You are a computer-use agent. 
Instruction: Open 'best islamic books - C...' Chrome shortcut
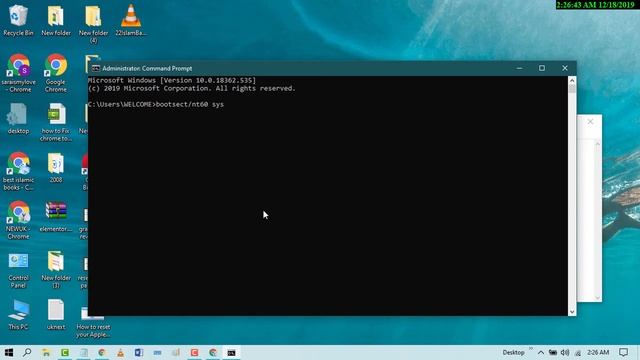18,171
